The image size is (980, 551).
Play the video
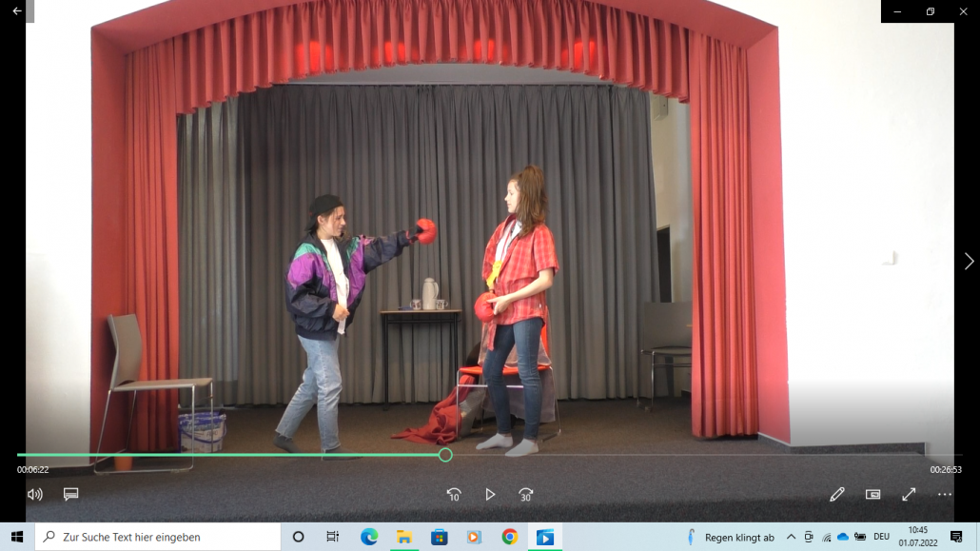[x=490, y=495]
